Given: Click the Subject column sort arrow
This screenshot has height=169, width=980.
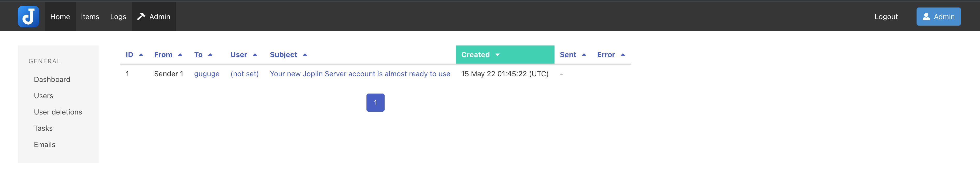Looking at the screenshot, I should (305, 55).
